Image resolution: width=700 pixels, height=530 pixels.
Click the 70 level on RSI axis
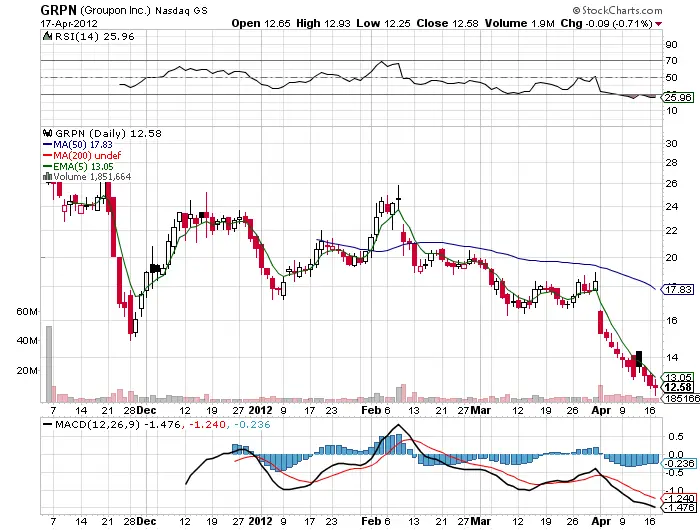(x=671, y=61)
